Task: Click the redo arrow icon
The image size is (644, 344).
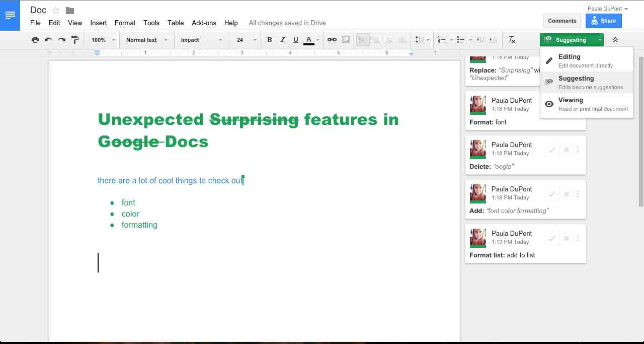Action: coord(61,40)
